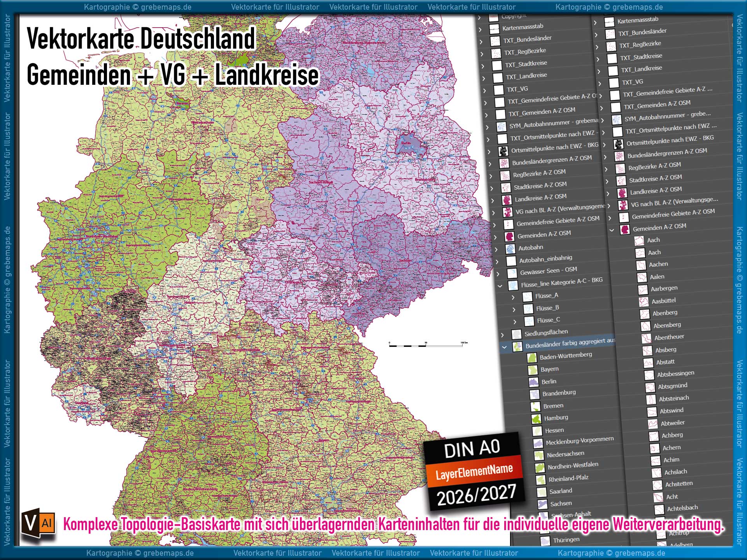Viewport: 747px width, 560px height.
Task: Click the Flüsse_B sublayer thumbnail
Action: coord(528,309)
